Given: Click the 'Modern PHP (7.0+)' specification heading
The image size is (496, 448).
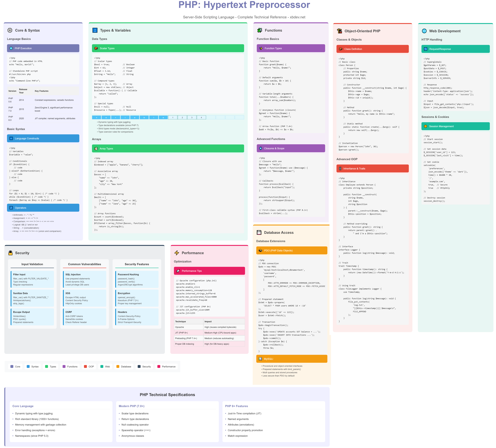Looking at the screenshot, I should coord(132,406).
